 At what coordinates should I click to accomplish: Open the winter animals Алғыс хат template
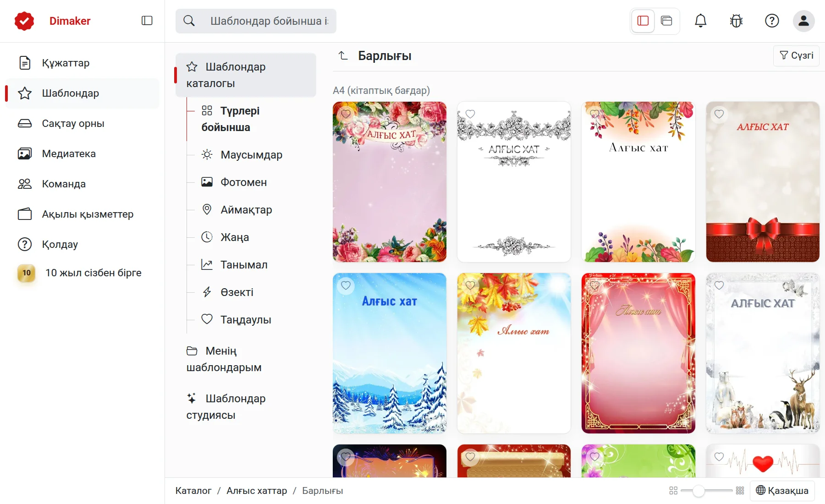pyautogui.click(x=763, y=353)
